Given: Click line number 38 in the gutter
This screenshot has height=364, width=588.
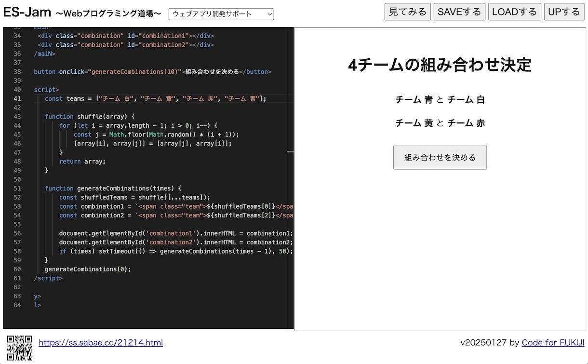Looking at the screenshot, I should (x=17, y=72).
